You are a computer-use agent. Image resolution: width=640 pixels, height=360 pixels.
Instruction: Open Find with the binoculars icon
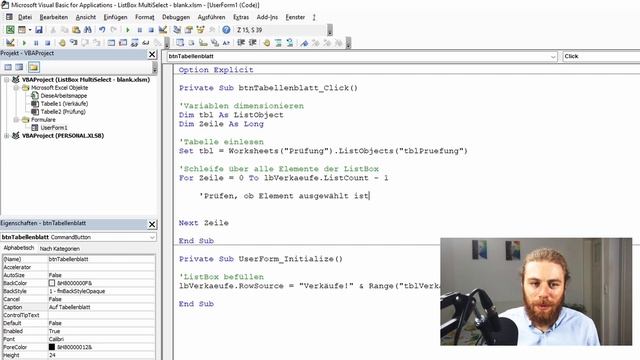(88, 30)
